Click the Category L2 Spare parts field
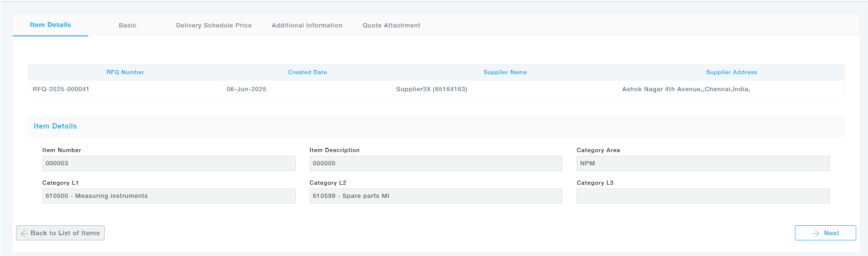Viewport: 868px width, 256px height. [x=436, y=196]
